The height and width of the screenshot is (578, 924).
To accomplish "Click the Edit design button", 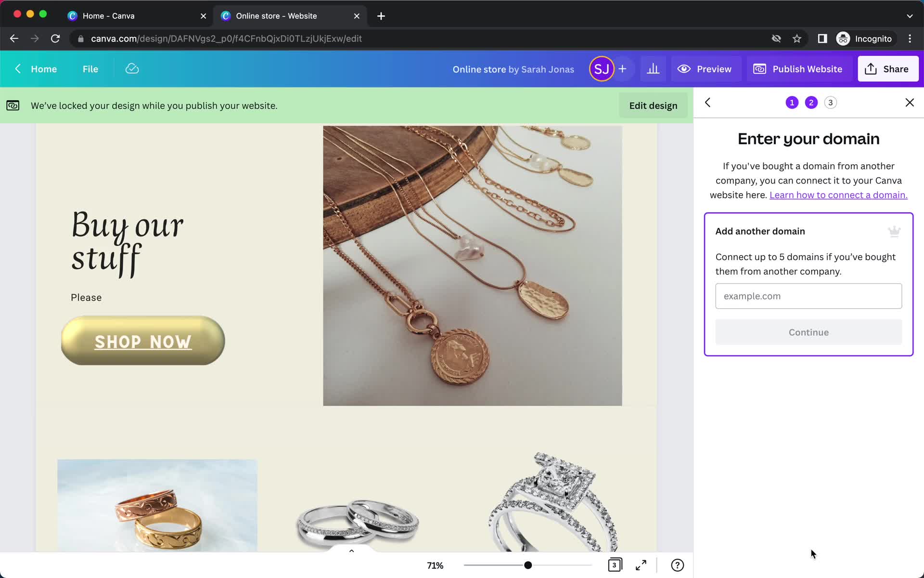I will 653,105.
